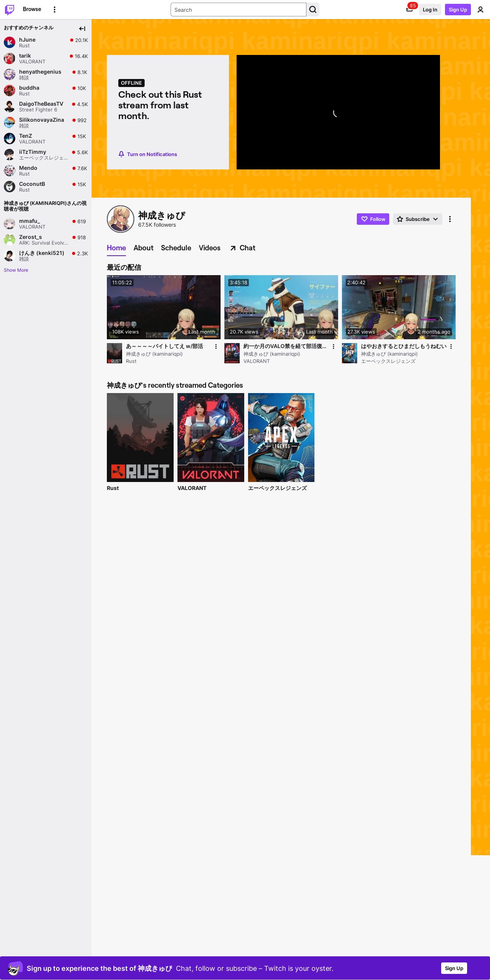Follow the 神成きゅぴ channel
The image size is (490, 980).
(x=373, y=219)
